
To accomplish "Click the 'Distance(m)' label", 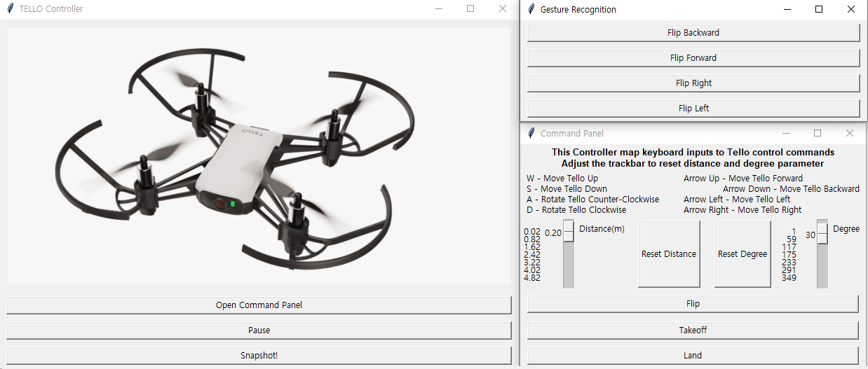I will coord(602,229).
